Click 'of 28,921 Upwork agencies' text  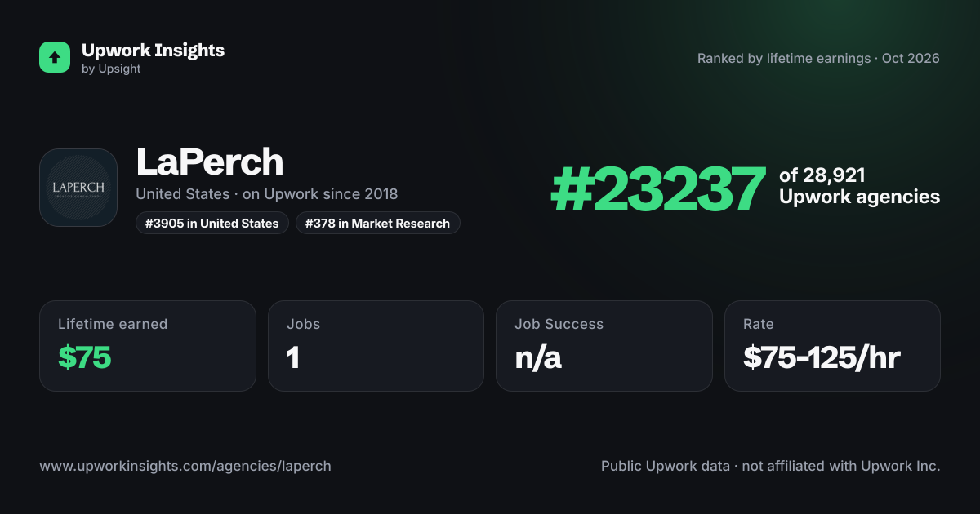[859, 186]
